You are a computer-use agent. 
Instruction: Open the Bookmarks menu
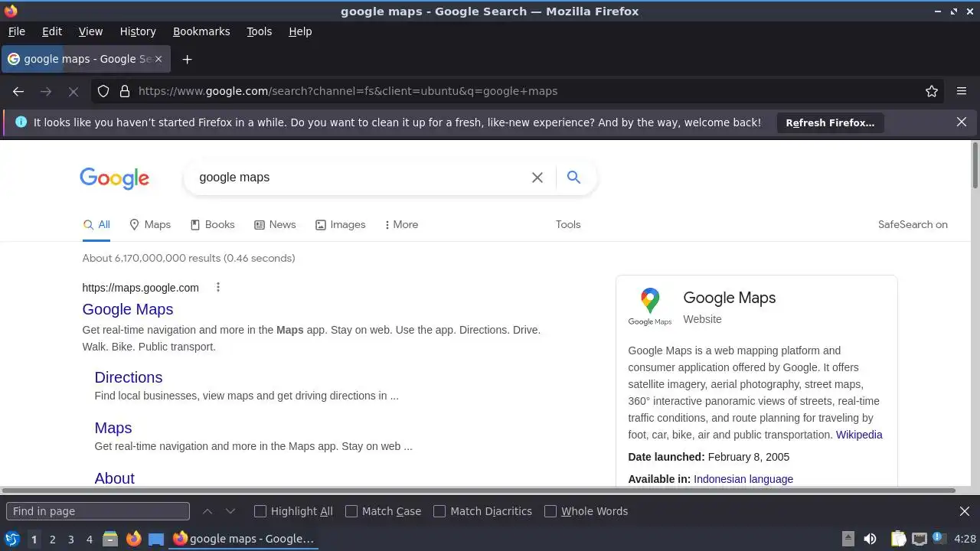tap(201, 31)
